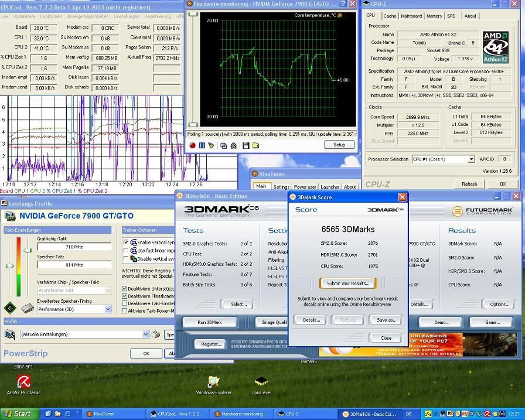Click the Futuremark Corporation logo
Viewport: 525px width, 420px height.
(482, 211)
